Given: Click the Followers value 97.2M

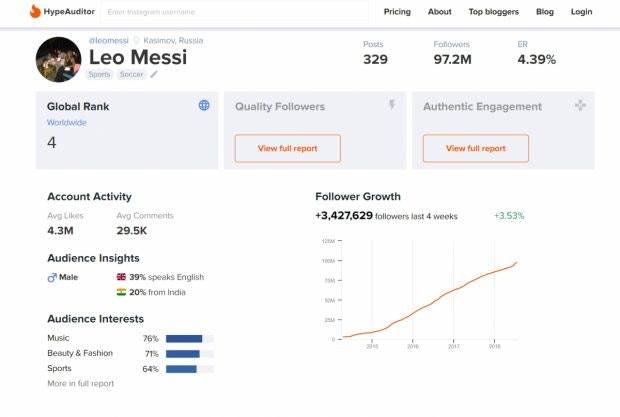Looking at the screenshot, I should pos(452,59).
